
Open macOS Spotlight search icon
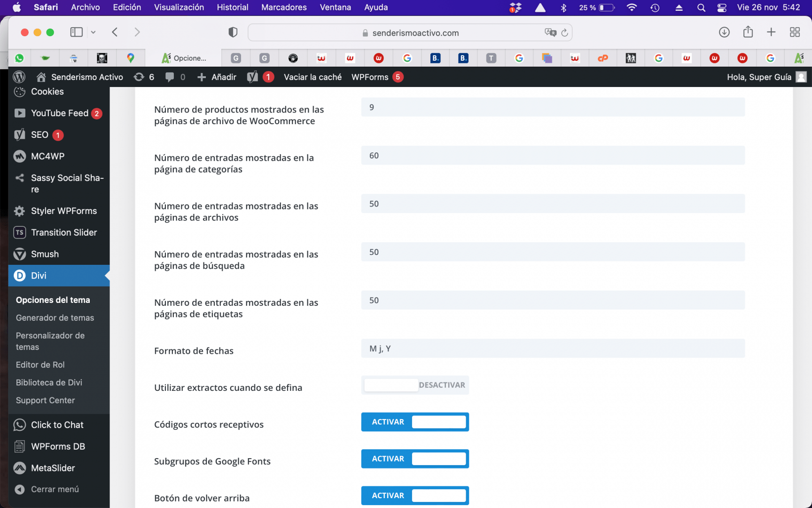[x=701, y=8]
